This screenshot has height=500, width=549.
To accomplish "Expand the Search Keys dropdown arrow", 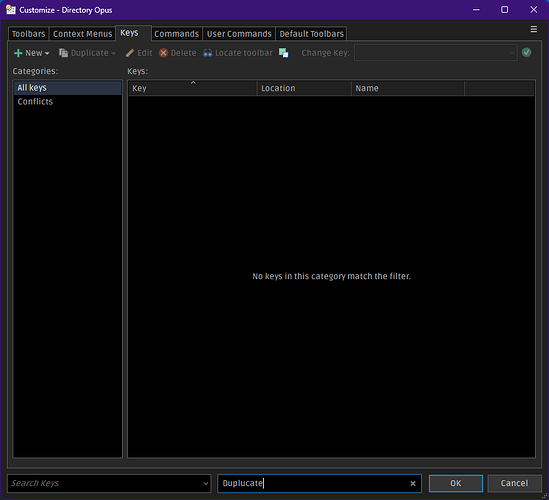I will [206, 484].
